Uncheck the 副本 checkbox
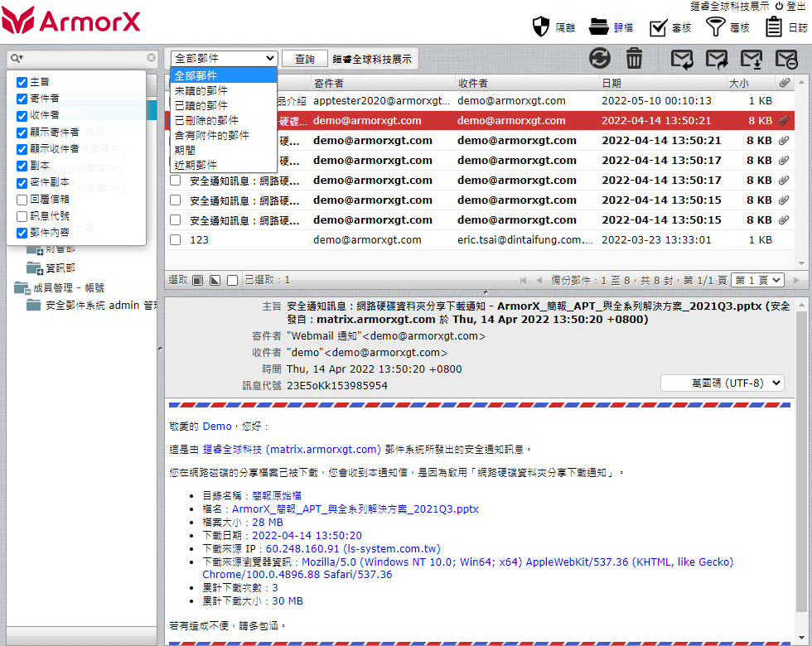This screenshot has width=812, height=646. tap(22, 166)
